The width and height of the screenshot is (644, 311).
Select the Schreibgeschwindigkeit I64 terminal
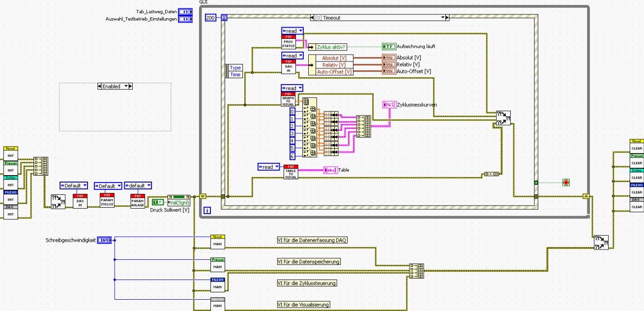click(104, 240)
